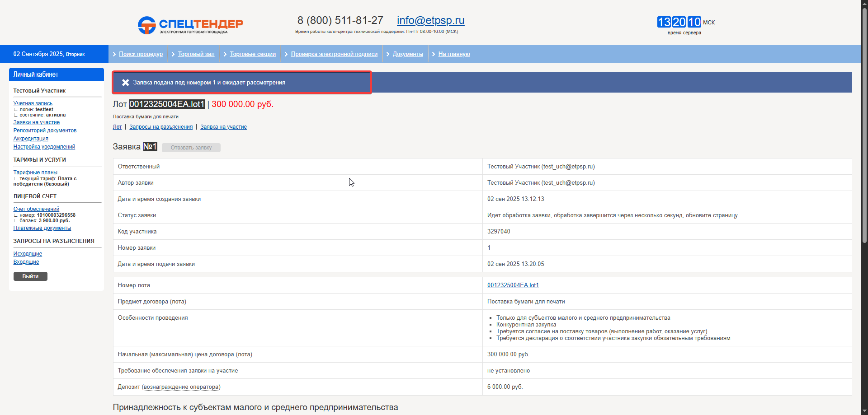This screenshot has width=868, height=415.
Task: Open the Поиск процедур menu item
Action: click(x=141, y=54)
